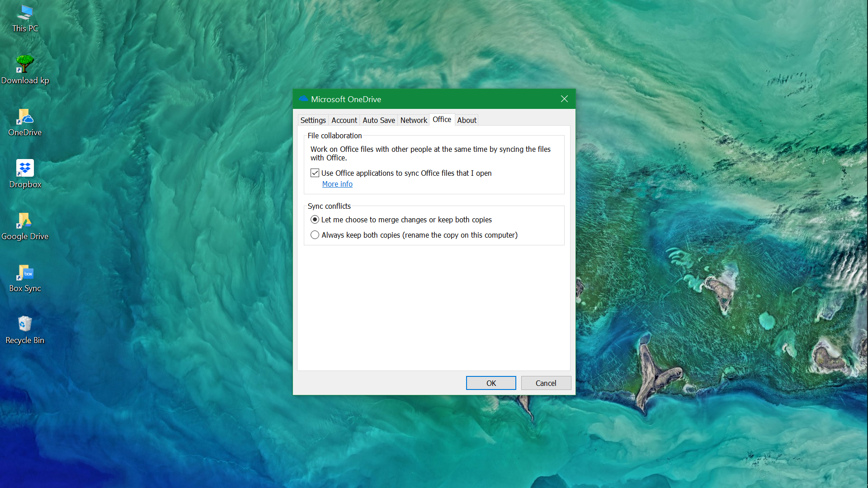Select the OneDrive desktop shortcut

[25, 122]
